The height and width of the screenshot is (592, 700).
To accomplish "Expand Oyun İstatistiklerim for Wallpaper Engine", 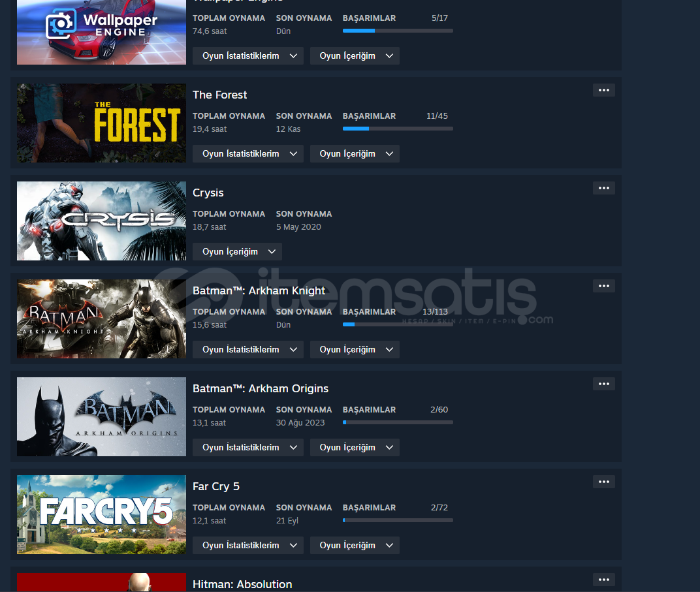I will (x=247, y=55).
